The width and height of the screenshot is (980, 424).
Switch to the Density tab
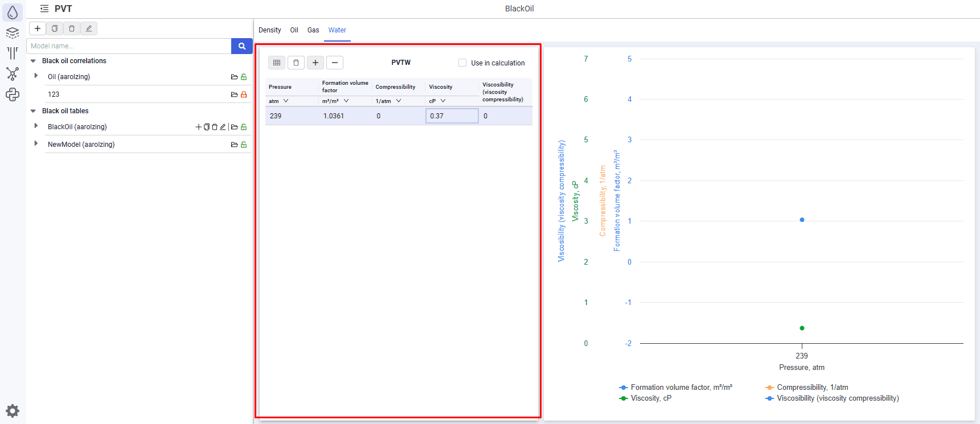(270, 30)
